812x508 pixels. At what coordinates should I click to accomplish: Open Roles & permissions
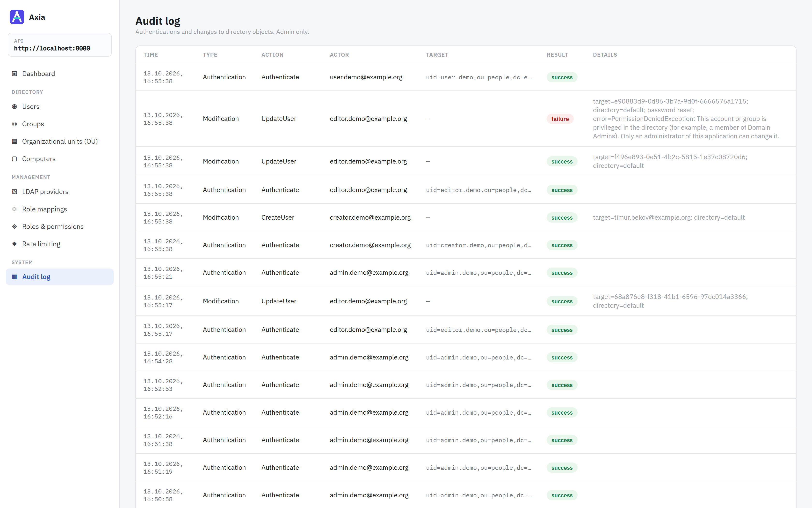tap(60, 227)
